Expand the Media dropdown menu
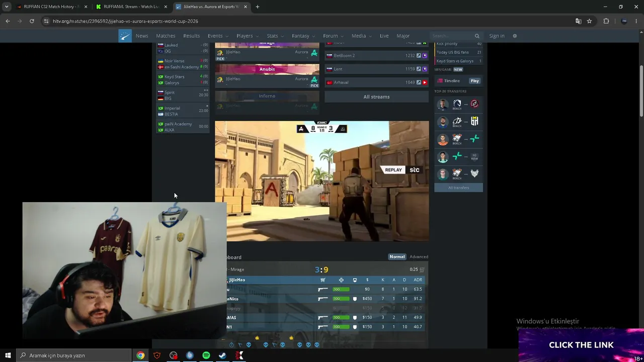This screenshot has width=644, height=362. coord(361,36)
